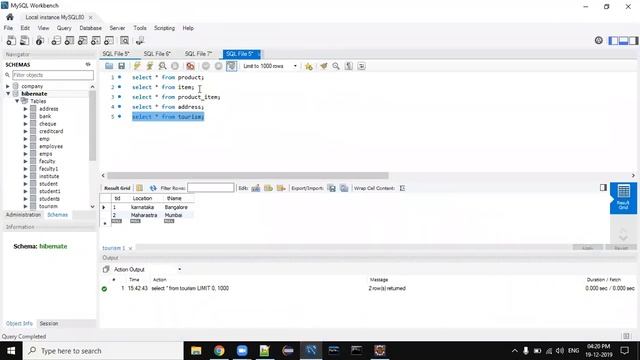Viewport: 640px width, 360px height.
Task: Toggle word wrap in SQL editor
Action: [x=362, y=66]
